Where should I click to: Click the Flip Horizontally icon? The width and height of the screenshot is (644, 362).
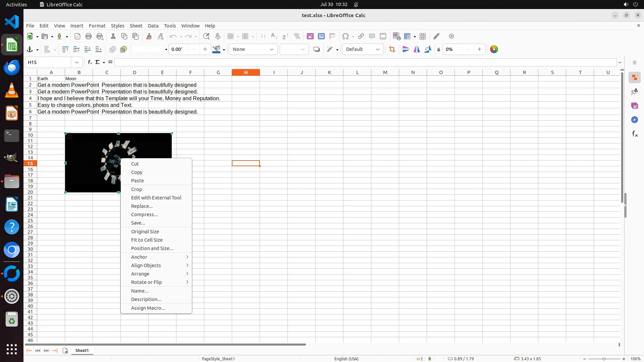417,50
